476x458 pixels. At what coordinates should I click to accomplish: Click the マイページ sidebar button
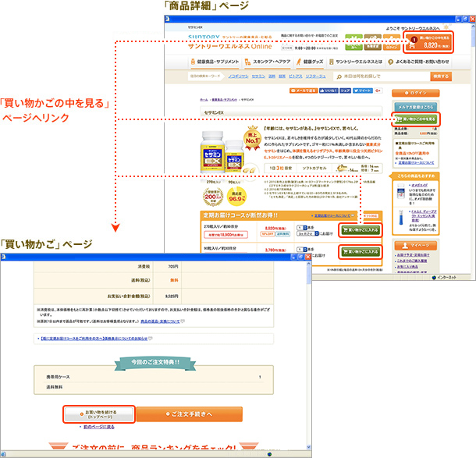tap(416, 245)
